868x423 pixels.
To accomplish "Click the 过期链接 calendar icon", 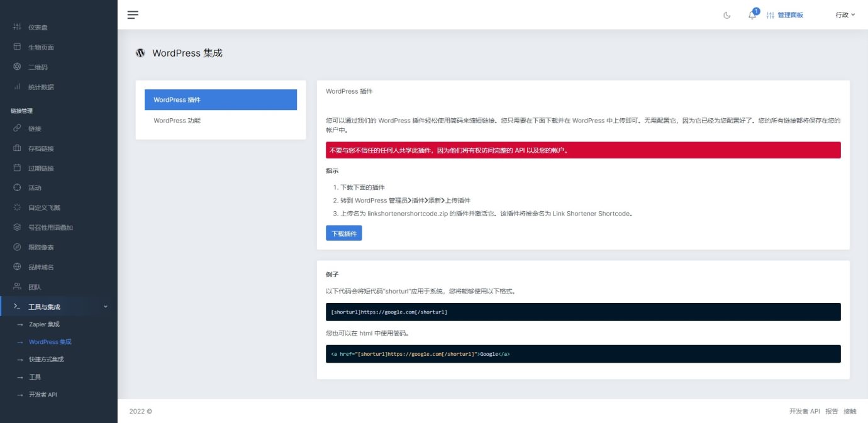I will pos(17,168).
